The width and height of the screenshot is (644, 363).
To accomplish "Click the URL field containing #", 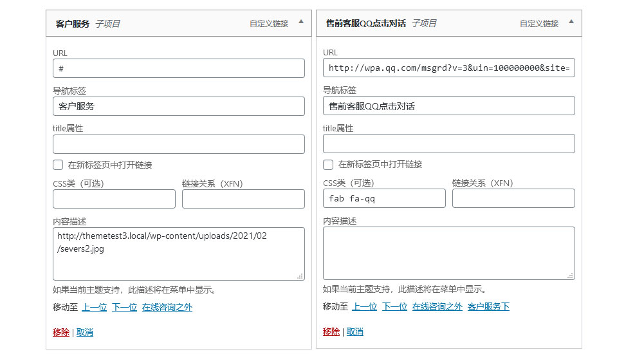I will pyautogui.click(x=178, y=68).
